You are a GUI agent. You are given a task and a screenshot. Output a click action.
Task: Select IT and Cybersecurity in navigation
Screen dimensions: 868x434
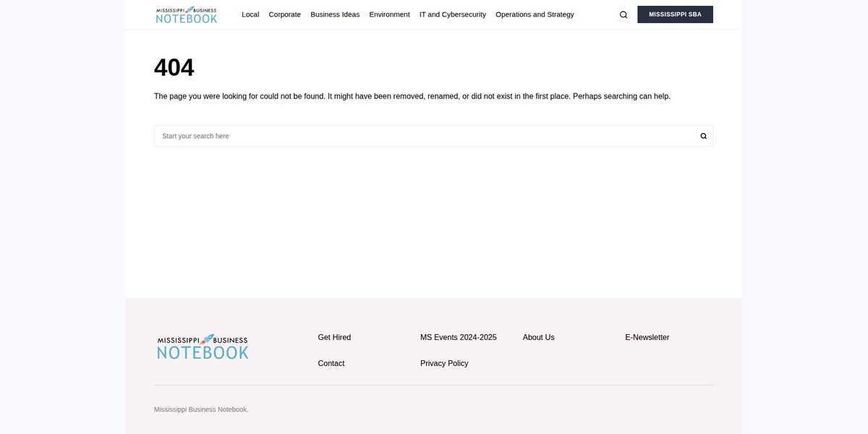pos(453,14)
